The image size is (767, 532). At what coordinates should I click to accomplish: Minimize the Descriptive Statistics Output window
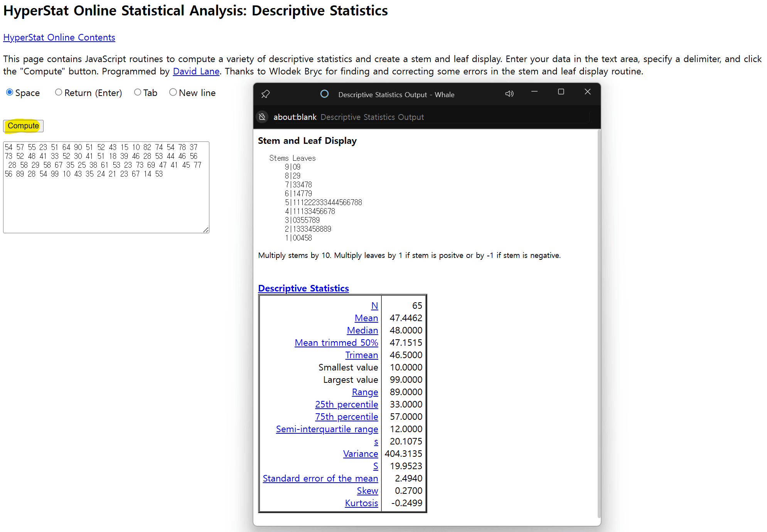[534, 92]
